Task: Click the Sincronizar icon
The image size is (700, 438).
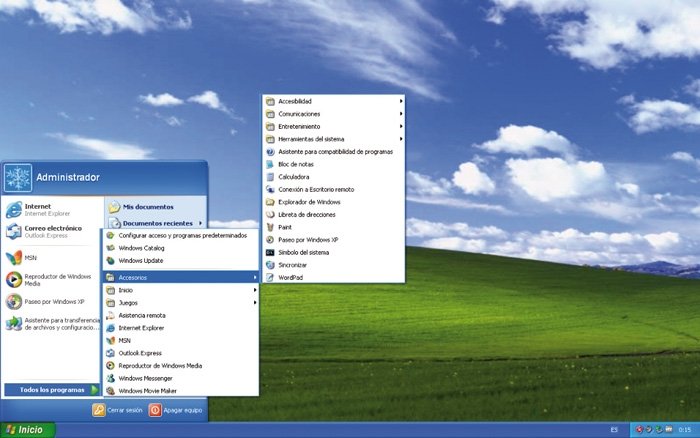Action: pyautogui.click(x=270, y=265)
